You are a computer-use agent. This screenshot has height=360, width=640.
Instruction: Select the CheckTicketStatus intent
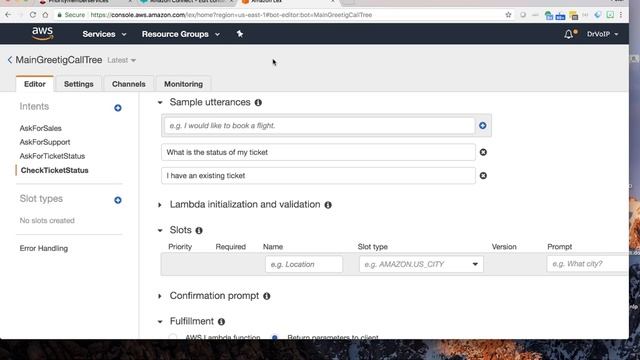(54, 170)
